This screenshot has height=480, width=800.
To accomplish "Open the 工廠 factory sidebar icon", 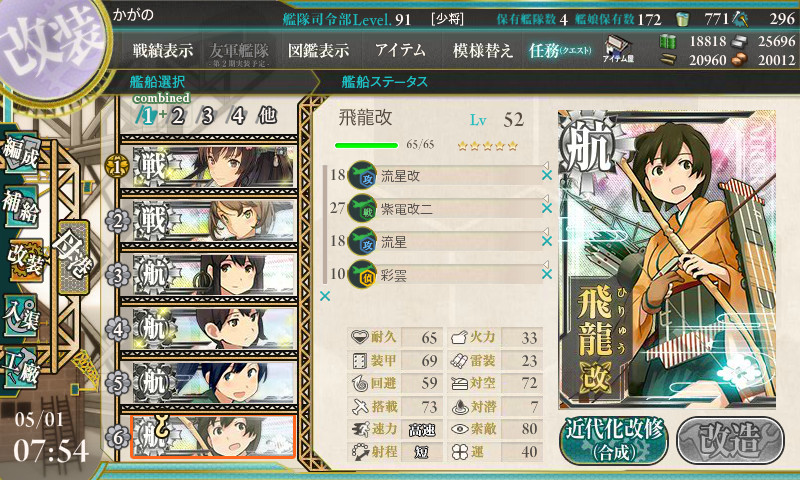I will click(x=21, y=366).
